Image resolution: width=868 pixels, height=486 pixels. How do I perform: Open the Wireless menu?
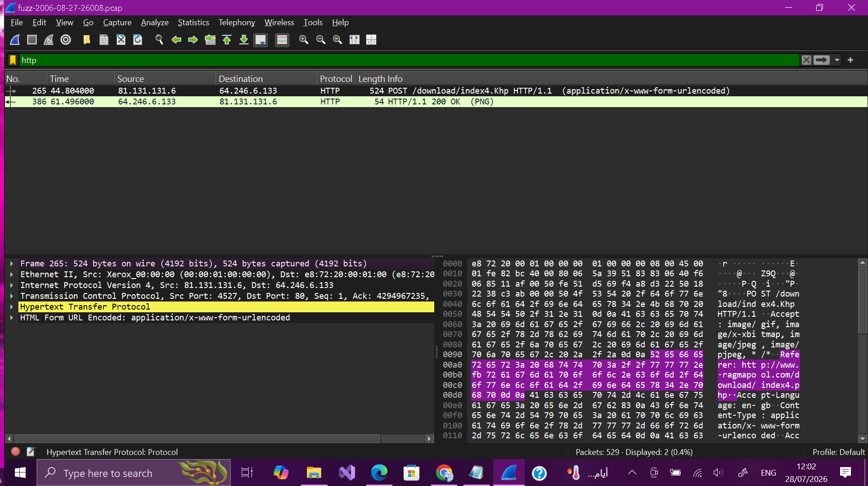[x=279, y=22]
